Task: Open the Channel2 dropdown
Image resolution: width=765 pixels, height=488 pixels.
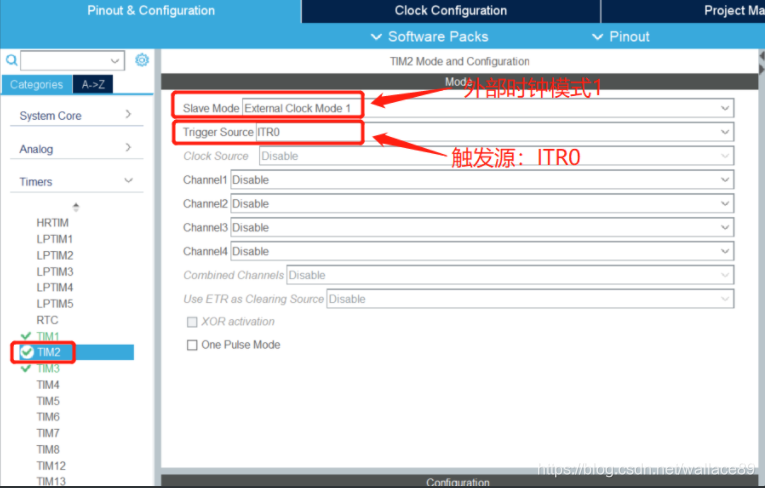Action: point(482,203)
